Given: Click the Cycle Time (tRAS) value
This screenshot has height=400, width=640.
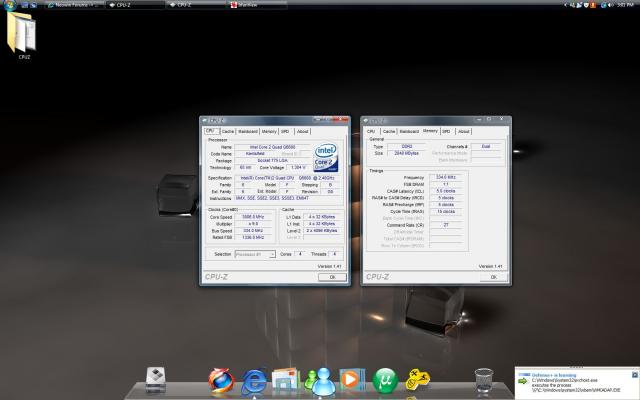Looking at the screenshot, I should point(446,212).
